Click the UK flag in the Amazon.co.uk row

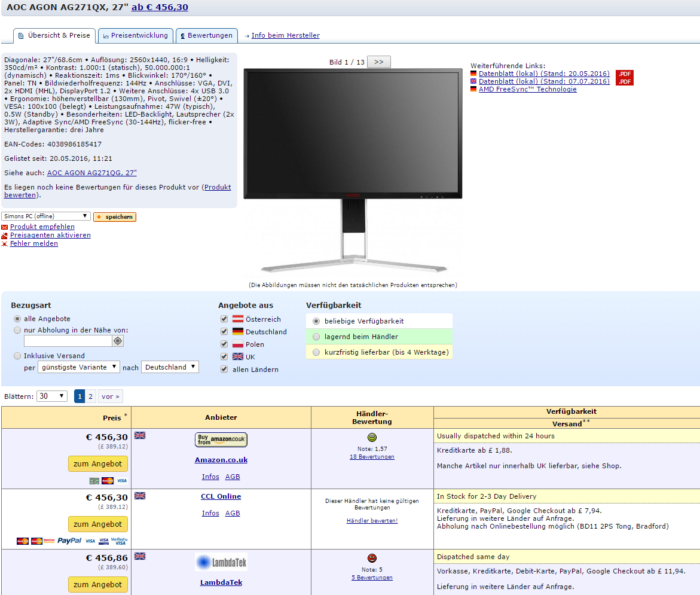[140, 435]
